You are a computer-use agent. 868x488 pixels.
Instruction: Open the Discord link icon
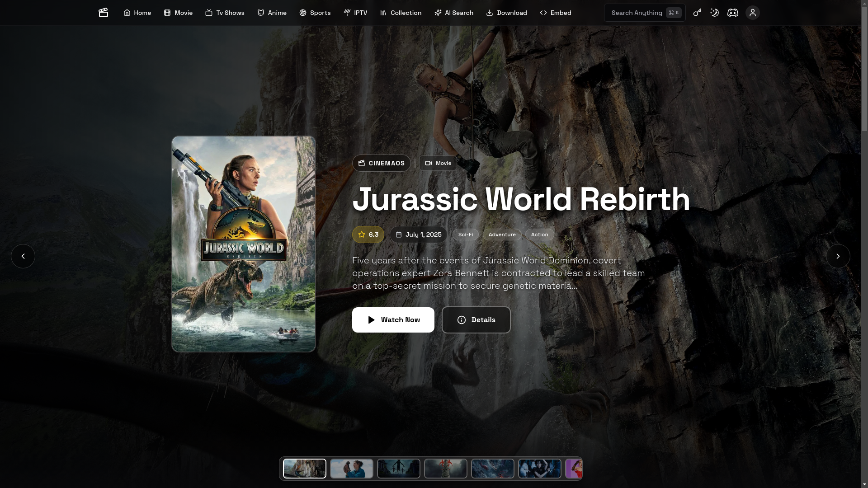tap(733, 13)
